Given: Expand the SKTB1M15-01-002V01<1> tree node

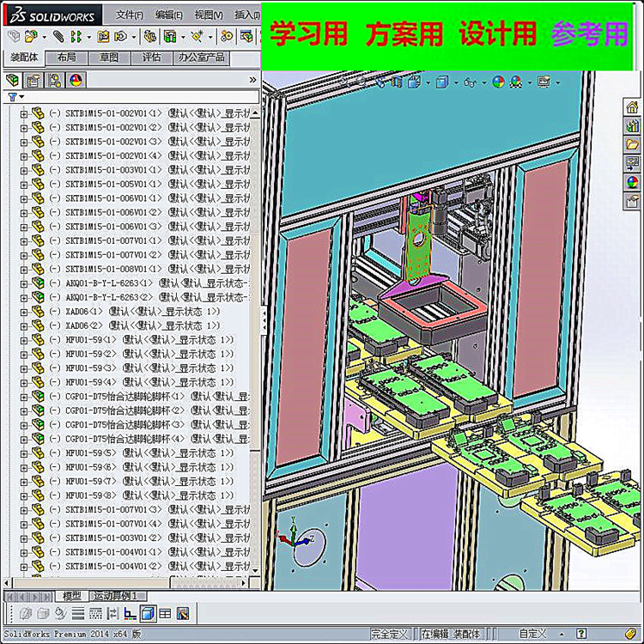Looking at the screenshot, I should (x=24, y=113).
